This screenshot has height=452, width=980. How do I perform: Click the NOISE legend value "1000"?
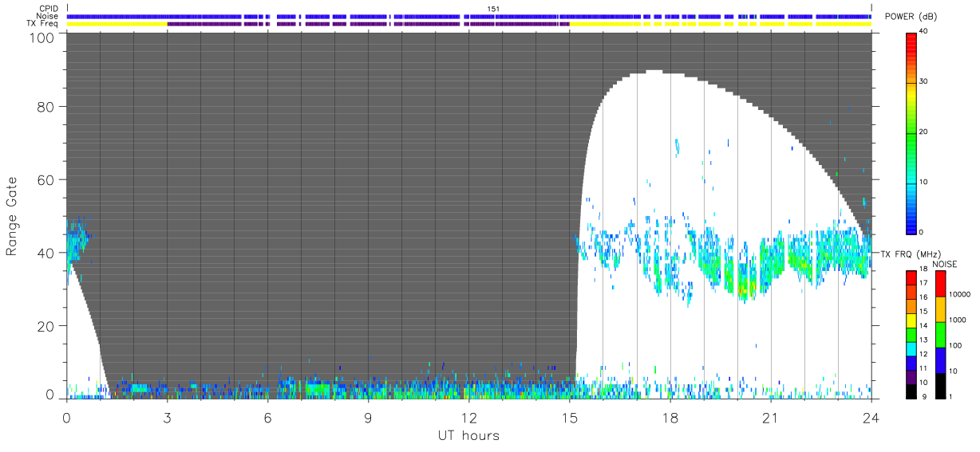[958, 320]
